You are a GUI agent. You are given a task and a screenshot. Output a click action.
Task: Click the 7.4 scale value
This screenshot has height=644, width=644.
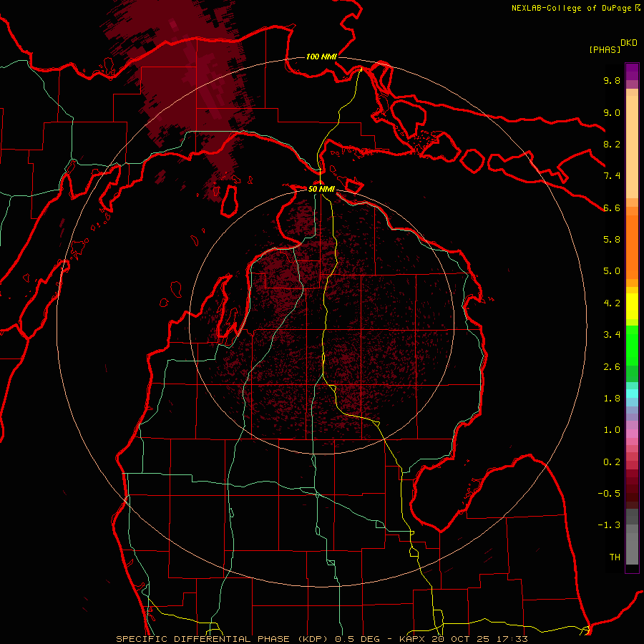click(612, 176)
